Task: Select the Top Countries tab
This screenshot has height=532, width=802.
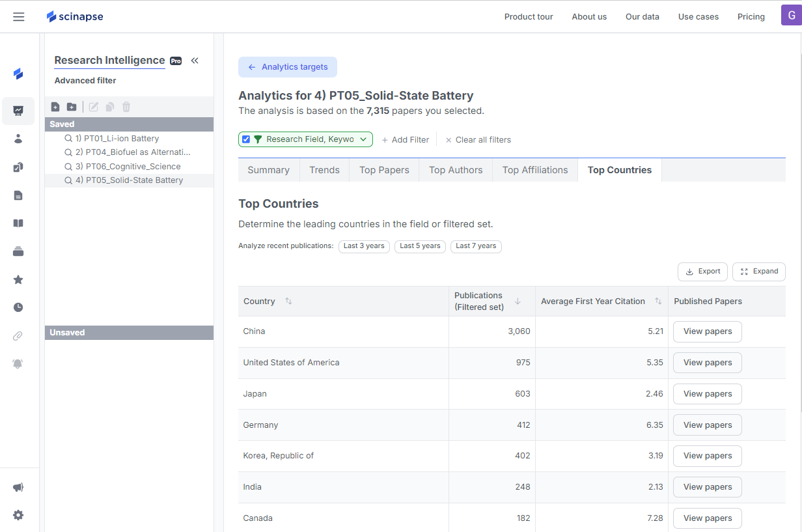Action: pyautogui.click(x=620, y=170)
